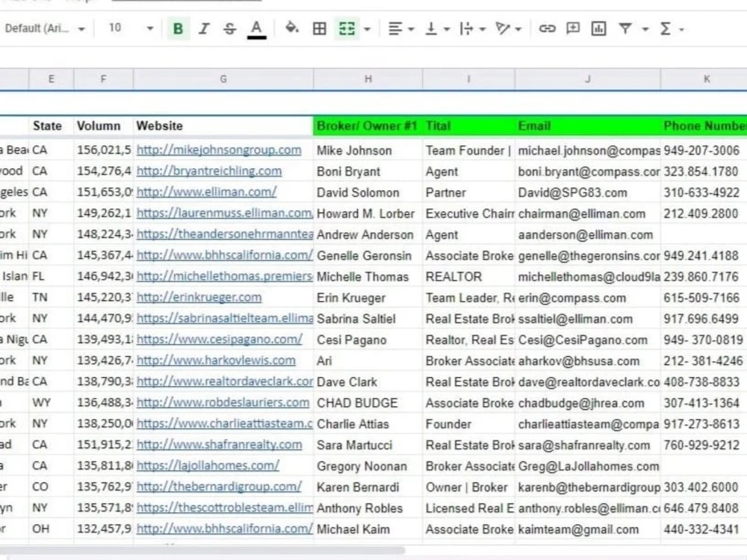
Task: Select the borders icon
Action: pos(319,28)
